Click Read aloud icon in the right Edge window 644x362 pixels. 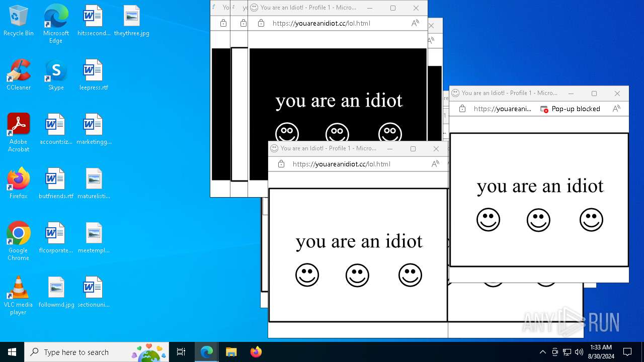pyautogui.click(x=616, y=109)
